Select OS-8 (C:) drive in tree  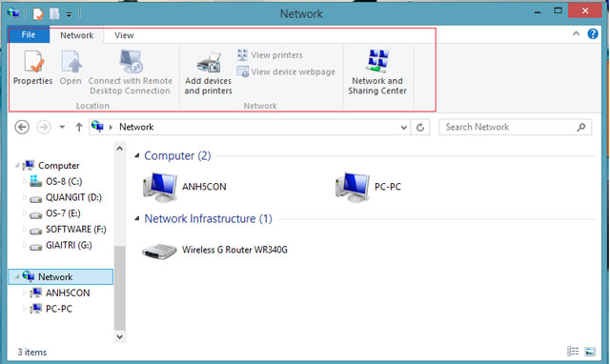[56, 182]
